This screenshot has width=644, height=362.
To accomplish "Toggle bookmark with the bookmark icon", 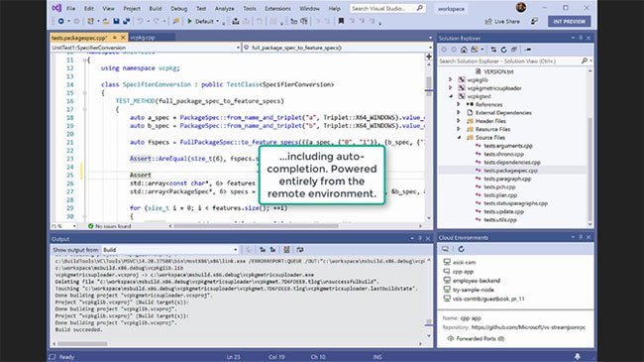I will click(x=341, y=21).
